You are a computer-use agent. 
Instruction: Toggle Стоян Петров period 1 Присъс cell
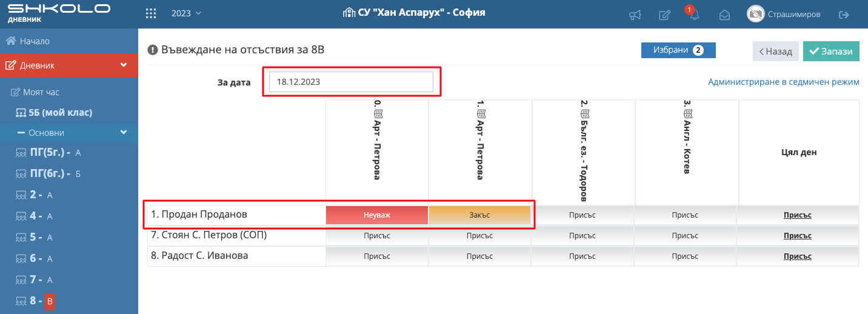(x=479, y=236)
